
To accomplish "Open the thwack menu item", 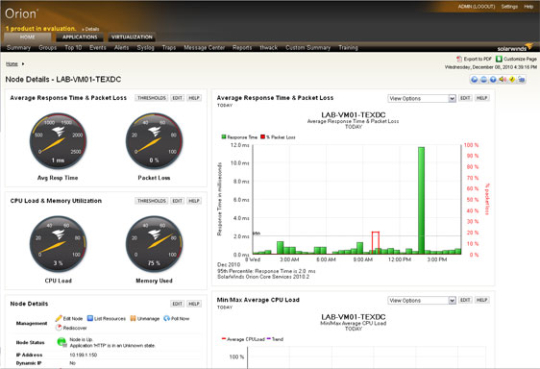I will coord(269,48).
